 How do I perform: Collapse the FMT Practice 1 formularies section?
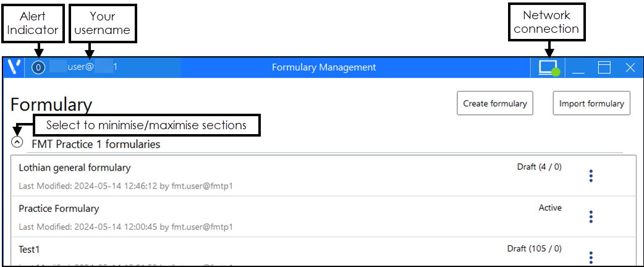click(x=17, y=142)
